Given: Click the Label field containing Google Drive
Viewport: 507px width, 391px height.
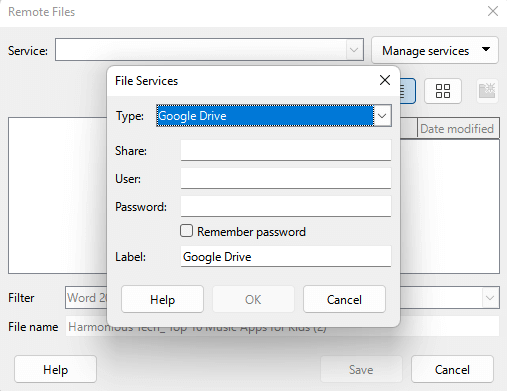Looking at the screenshot, I should (286, 256).
